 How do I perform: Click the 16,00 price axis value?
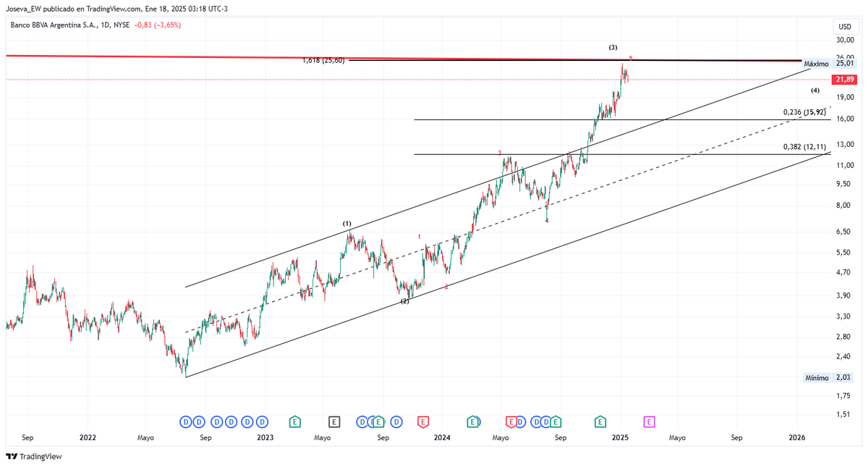click(x=844, y=119)
